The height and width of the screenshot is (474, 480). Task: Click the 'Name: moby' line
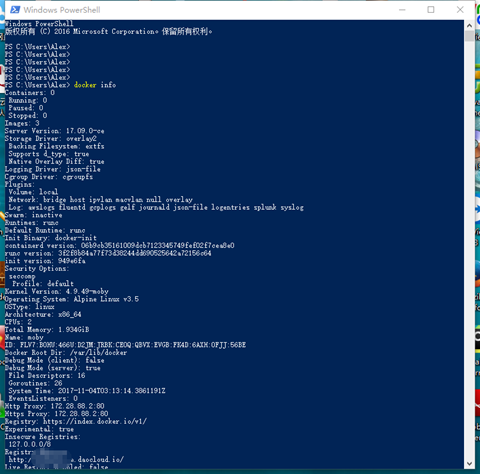click(24, 337)
